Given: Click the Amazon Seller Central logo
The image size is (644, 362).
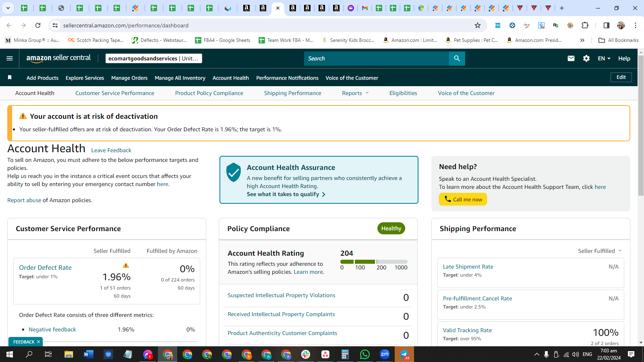Looking at the screenshot, I should pos(58,58).
